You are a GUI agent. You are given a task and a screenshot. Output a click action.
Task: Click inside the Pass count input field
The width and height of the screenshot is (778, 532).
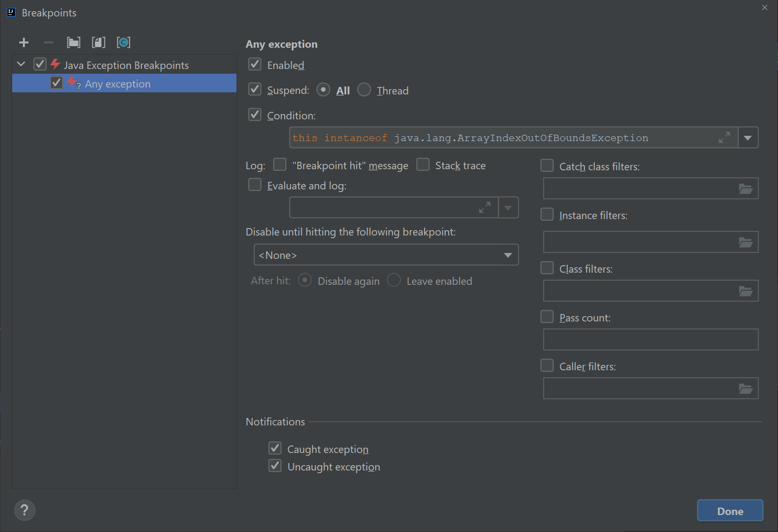650,339
